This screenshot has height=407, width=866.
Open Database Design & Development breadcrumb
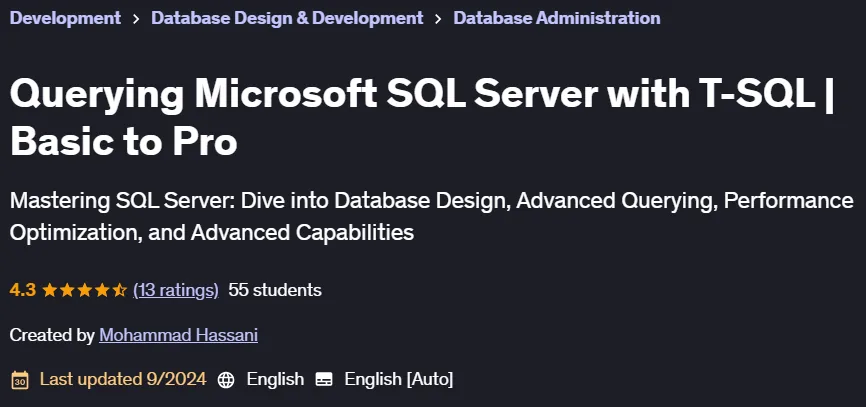click(287, 18)
